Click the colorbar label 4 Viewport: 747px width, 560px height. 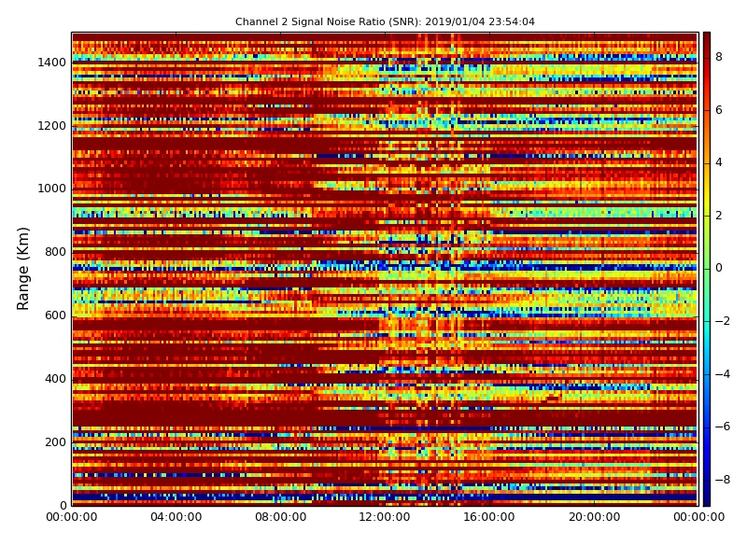[x=719, y=162]
